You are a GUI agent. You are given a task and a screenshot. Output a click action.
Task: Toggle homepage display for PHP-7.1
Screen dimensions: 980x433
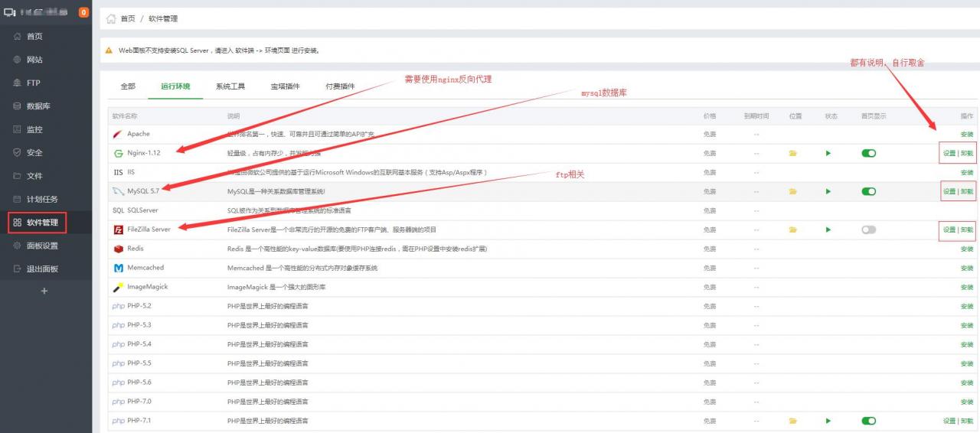point(868,421)
